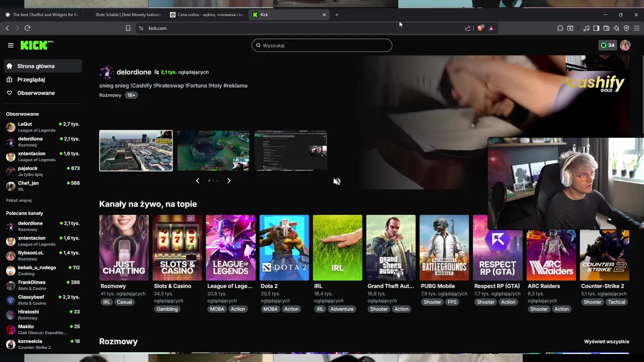644x362 pixels.
Task: Open Przeglądaj in the sidebar
Action: (43, 79)
